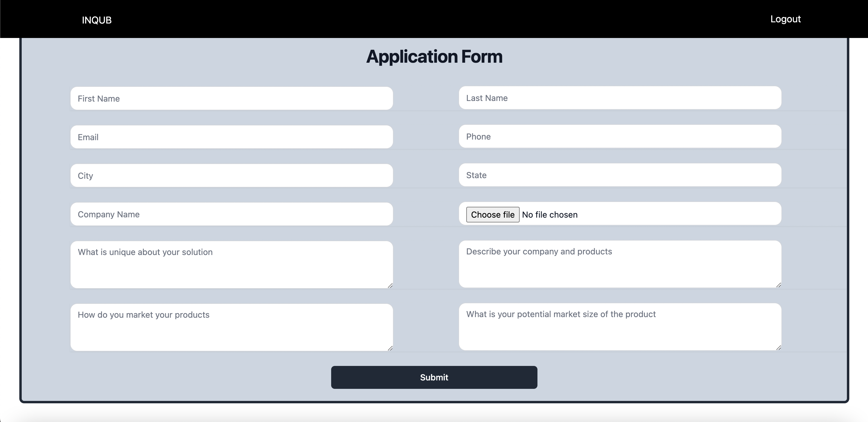Viewport: 868px width, 422px height.
Task: Click the INQUB brand logo
Action: [97, 20]
